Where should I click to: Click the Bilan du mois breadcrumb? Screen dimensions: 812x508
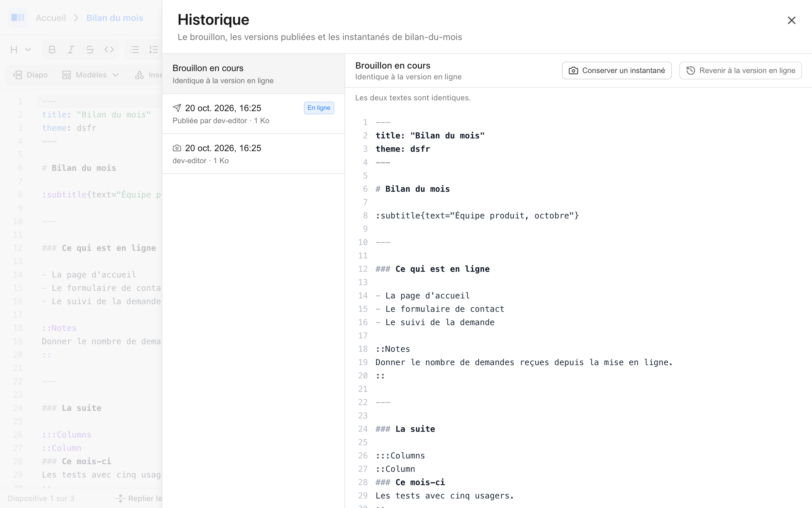coord(115,18)
